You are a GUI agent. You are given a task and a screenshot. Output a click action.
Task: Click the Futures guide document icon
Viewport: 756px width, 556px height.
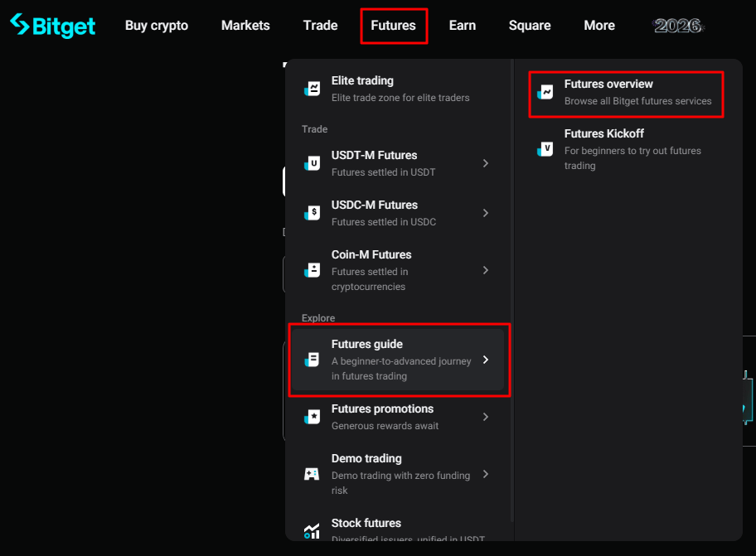[312, 360]
